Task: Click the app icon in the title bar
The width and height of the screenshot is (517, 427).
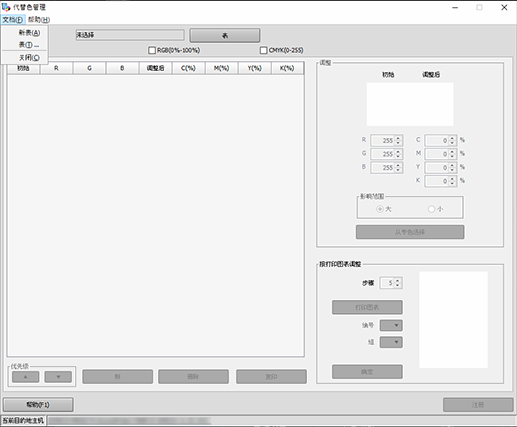Action: coord(6,7)
